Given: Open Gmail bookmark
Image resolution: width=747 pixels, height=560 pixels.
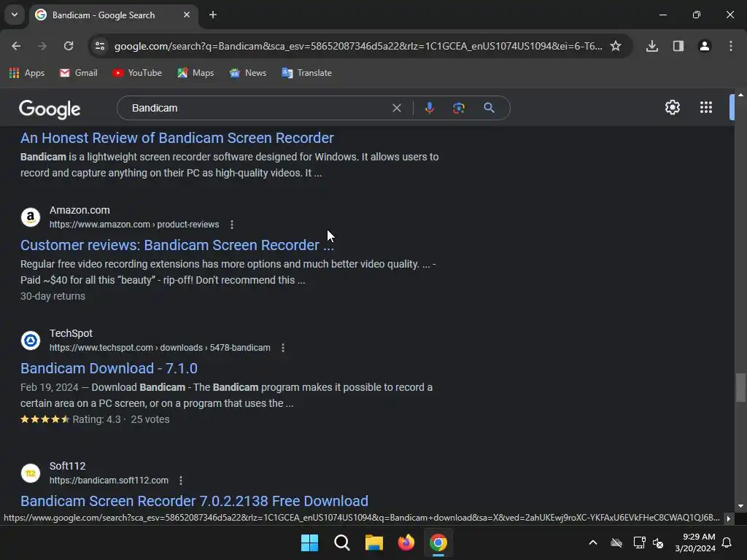Looking at the screenshot, I should pos(79,73).
